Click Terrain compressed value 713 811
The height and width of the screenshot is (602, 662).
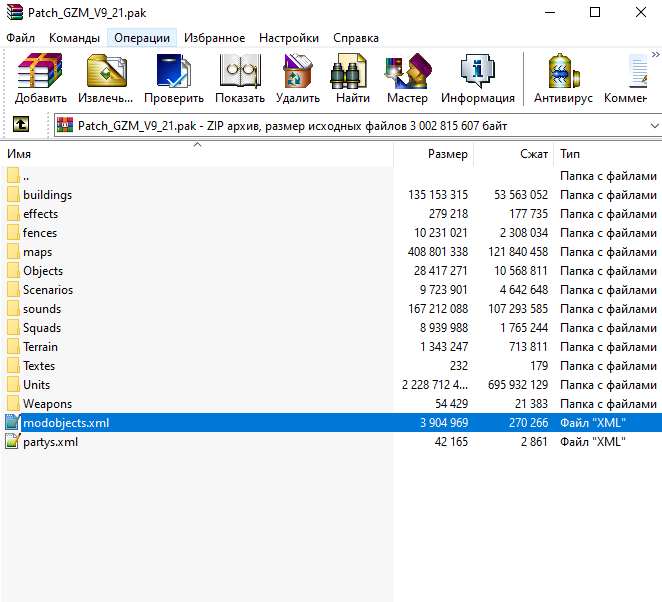click(528, 347)
